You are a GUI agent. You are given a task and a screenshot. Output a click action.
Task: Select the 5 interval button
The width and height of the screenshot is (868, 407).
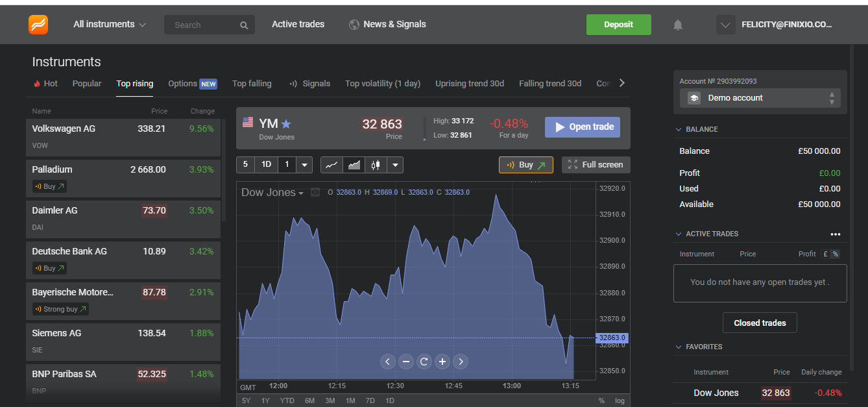pos(245,165)
